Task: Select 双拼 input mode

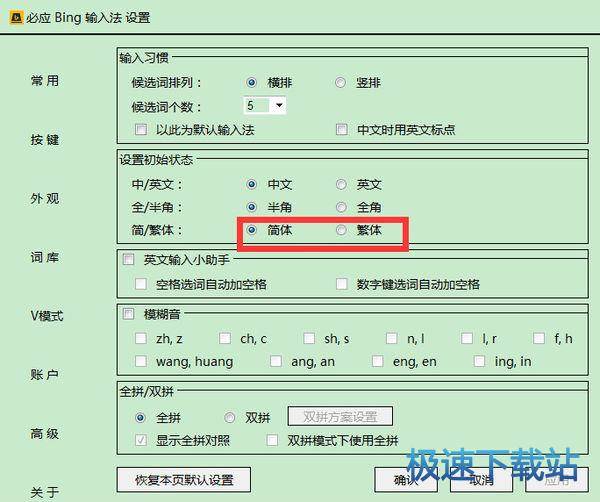Action: tap(230, 418)
